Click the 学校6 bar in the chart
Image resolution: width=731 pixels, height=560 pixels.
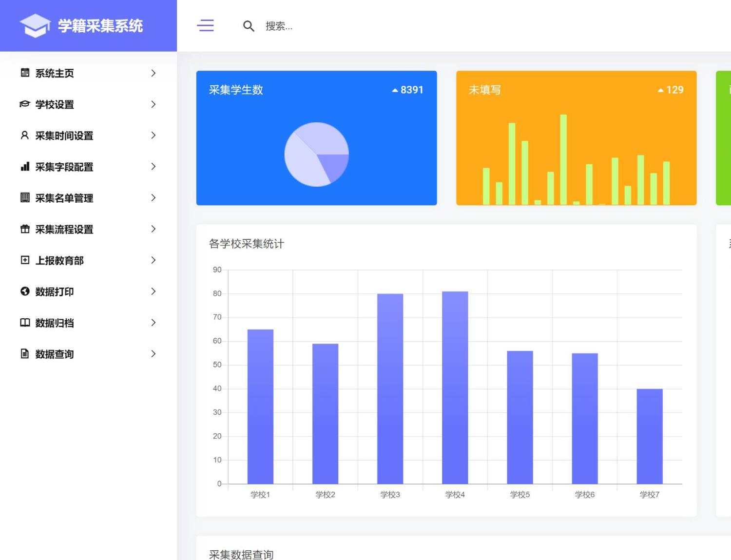pyautogui.click(x=585, y=419)
